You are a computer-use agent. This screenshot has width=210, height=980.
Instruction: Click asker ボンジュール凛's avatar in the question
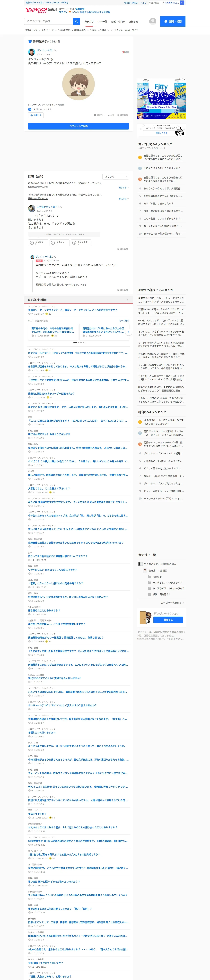point(32,52)
